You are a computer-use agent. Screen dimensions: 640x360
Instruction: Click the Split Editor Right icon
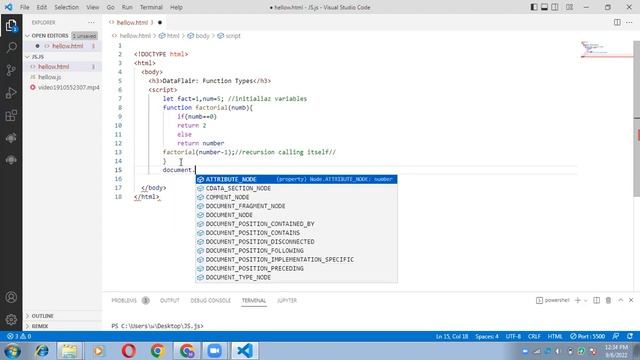click(617, 22)
